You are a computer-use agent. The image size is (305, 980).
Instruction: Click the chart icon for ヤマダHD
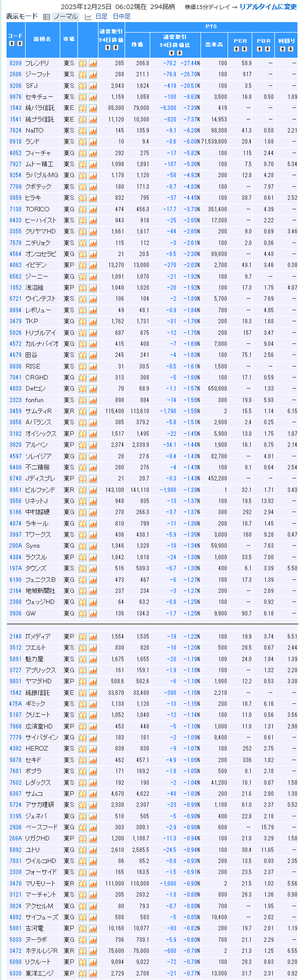(x=93, y=681)
